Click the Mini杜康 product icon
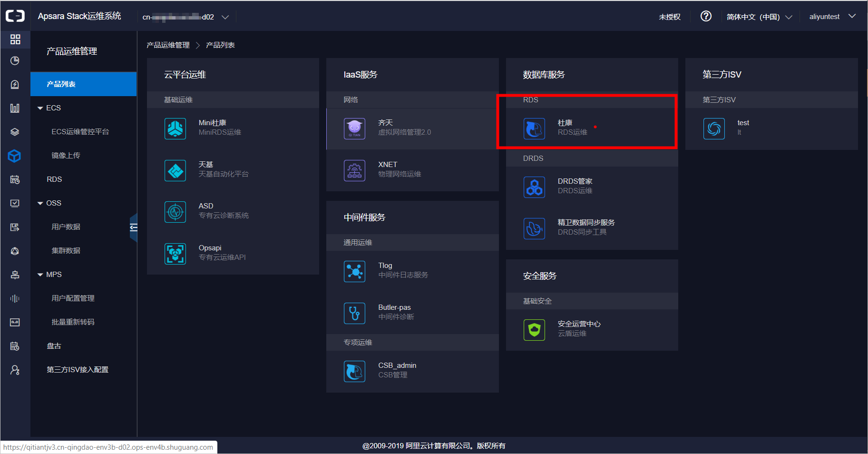 click(x=176, y=128)
